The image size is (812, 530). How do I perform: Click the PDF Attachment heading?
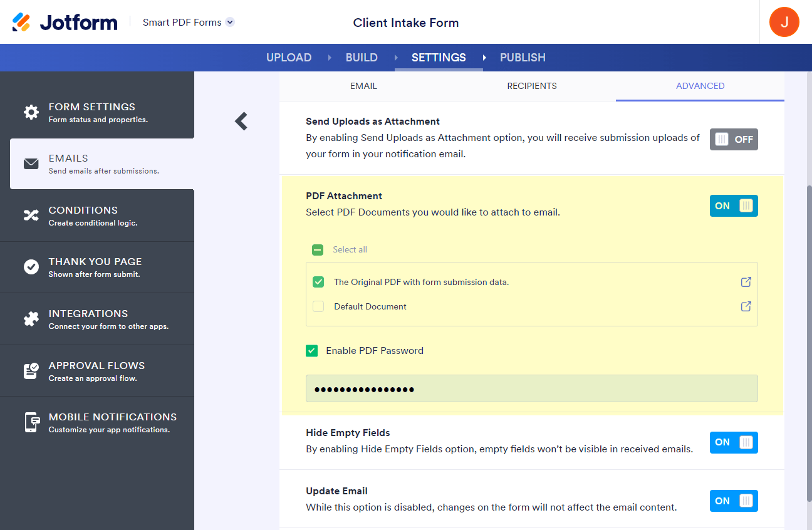tap(344, 196)
